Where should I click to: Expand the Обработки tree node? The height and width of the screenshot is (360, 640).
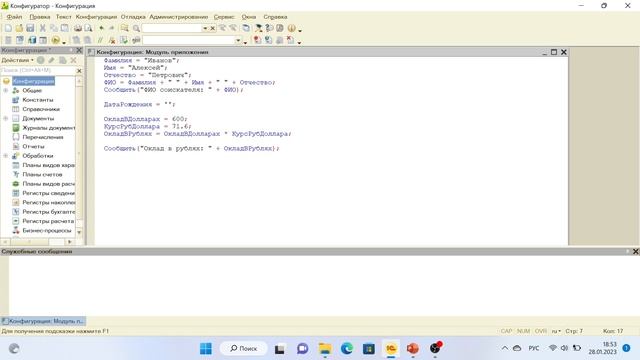(x=6, y=156)
